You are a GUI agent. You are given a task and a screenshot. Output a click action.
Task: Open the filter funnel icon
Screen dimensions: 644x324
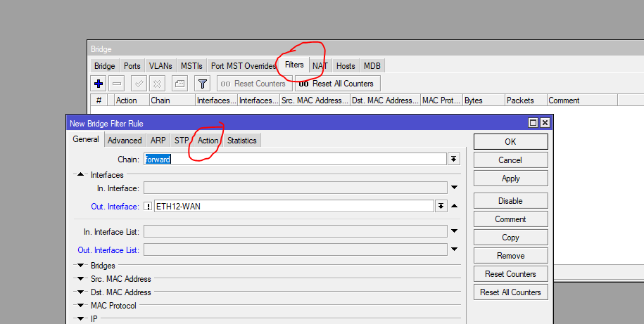click(203, 84)
